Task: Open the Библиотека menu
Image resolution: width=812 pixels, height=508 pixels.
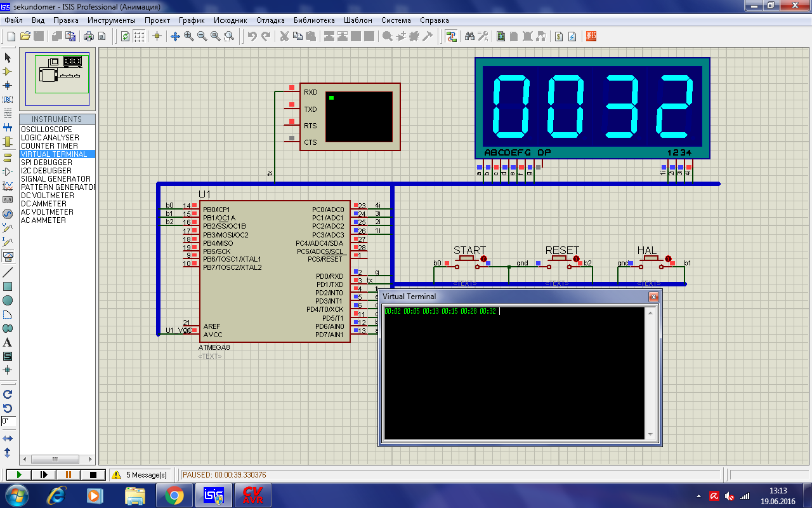Action: pos(314,20)
